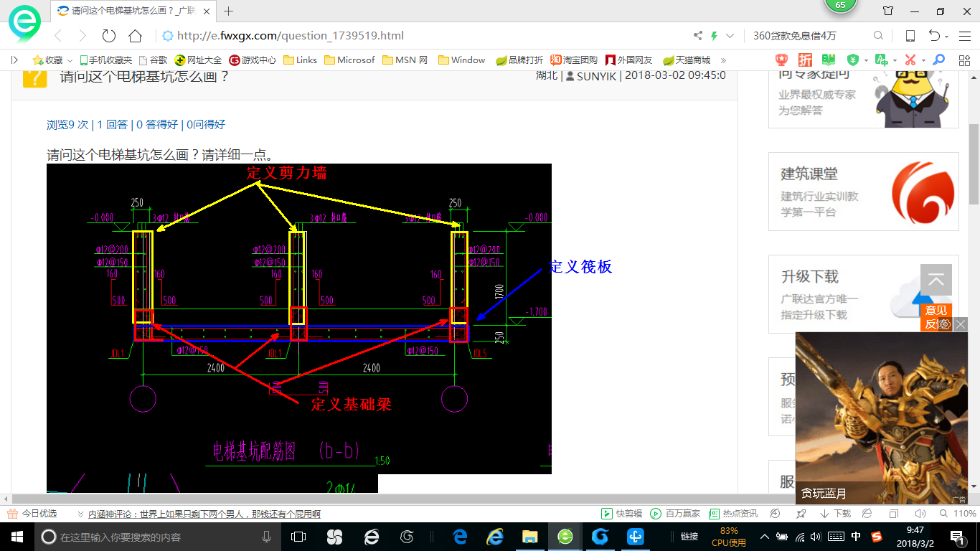This screenshot has height=551, width=980.
Task: Open 手机收藏夹 bookmark
Action: pyautogui.click(x=105, y=60)
